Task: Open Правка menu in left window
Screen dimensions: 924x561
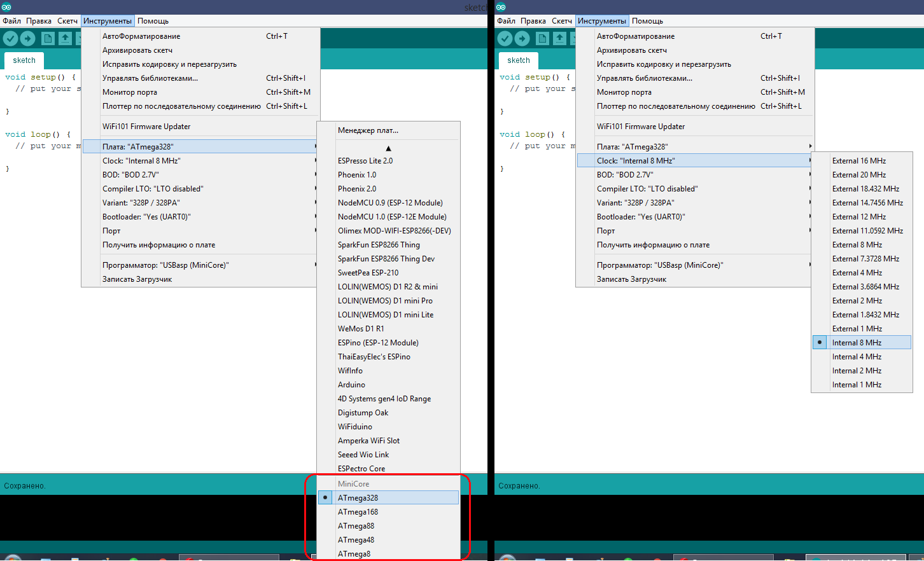Action: pos(39,21)
